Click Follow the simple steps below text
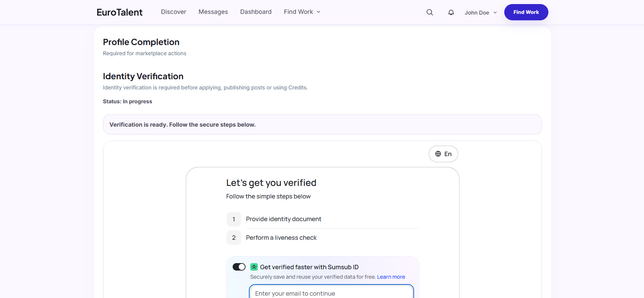 point(268,196)
